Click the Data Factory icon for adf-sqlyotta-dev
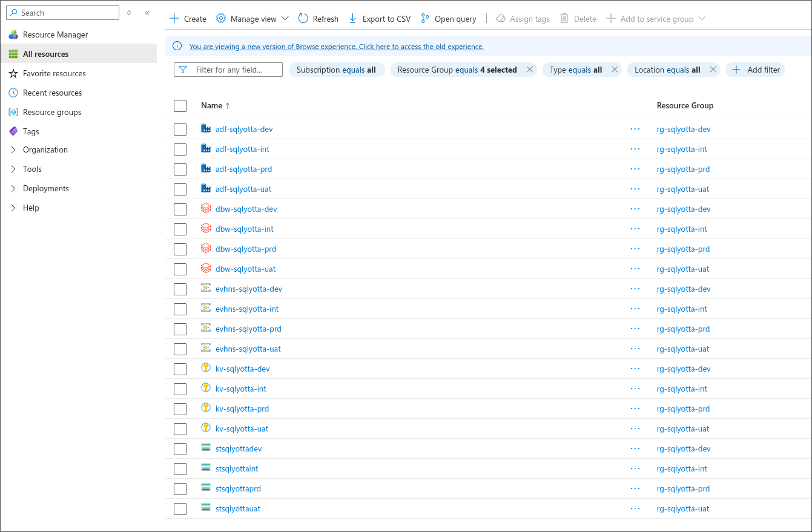Screen dimensions: 812x532 point(206,129)
